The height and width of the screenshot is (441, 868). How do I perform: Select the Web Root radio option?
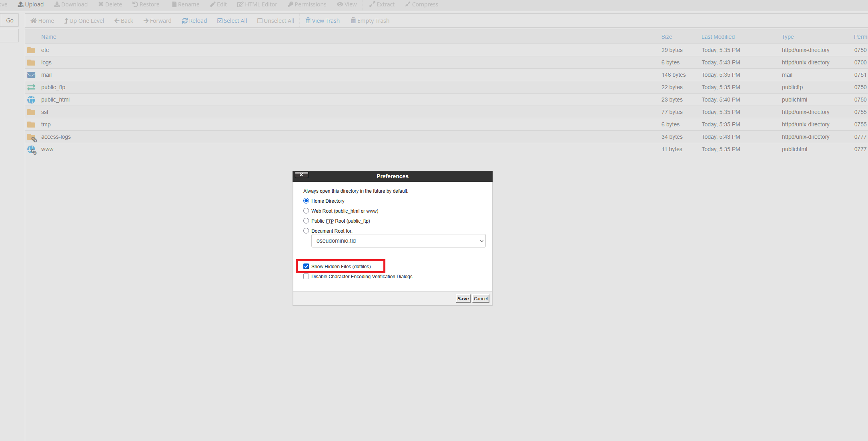pyautogui.click(x=306, y=211)
